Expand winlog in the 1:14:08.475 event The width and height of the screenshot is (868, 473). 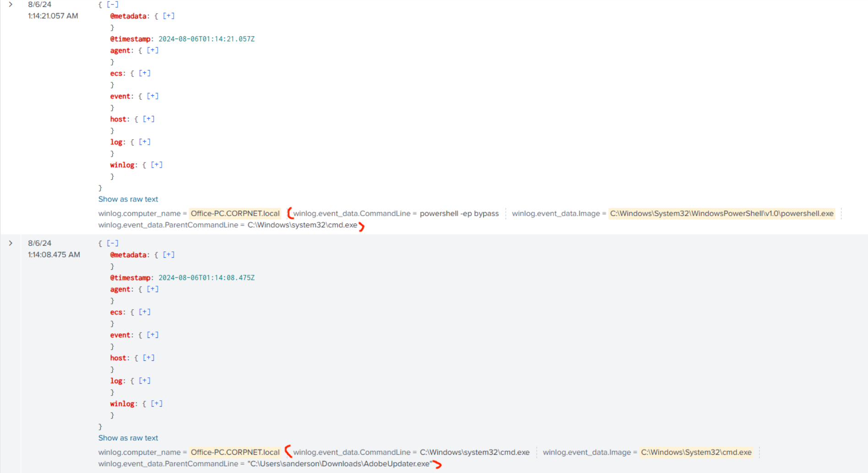point(157,403)
